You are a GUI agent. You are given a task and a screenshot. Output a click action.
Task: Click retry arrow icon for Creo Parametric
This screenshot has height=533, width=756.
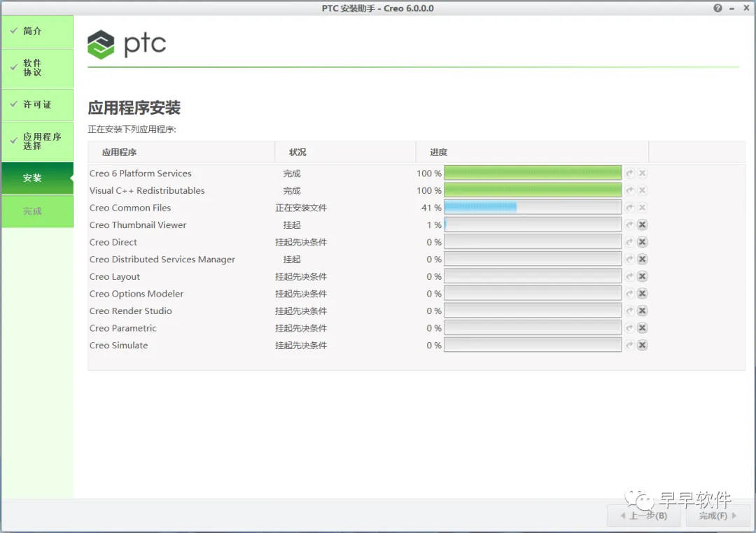coord(630,327)
